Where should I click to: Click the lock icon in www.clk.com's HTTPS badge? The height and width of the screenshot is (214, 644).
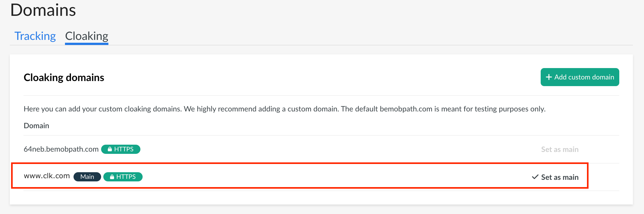112,177
